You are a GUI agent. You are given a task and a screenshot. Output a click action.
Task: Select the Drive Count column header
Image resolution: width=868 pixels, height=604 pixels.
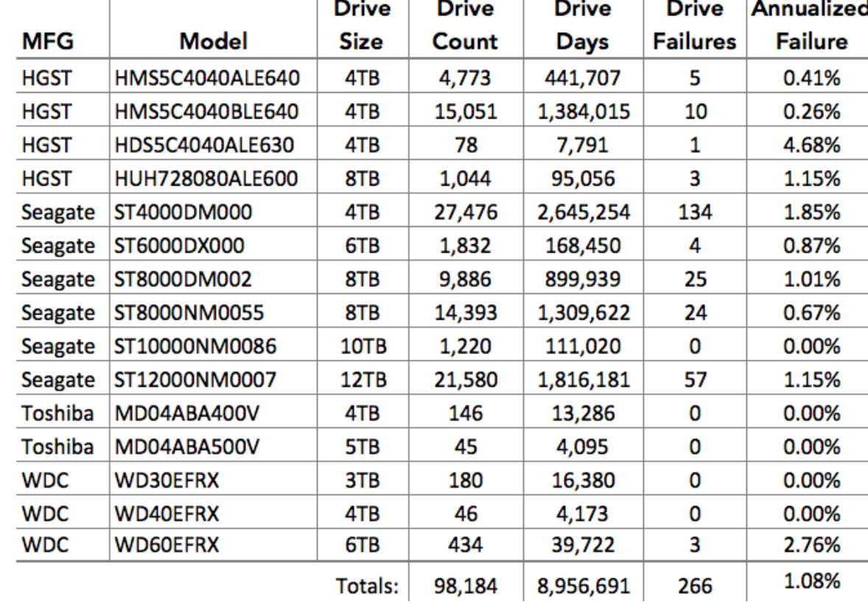(465, 26)
